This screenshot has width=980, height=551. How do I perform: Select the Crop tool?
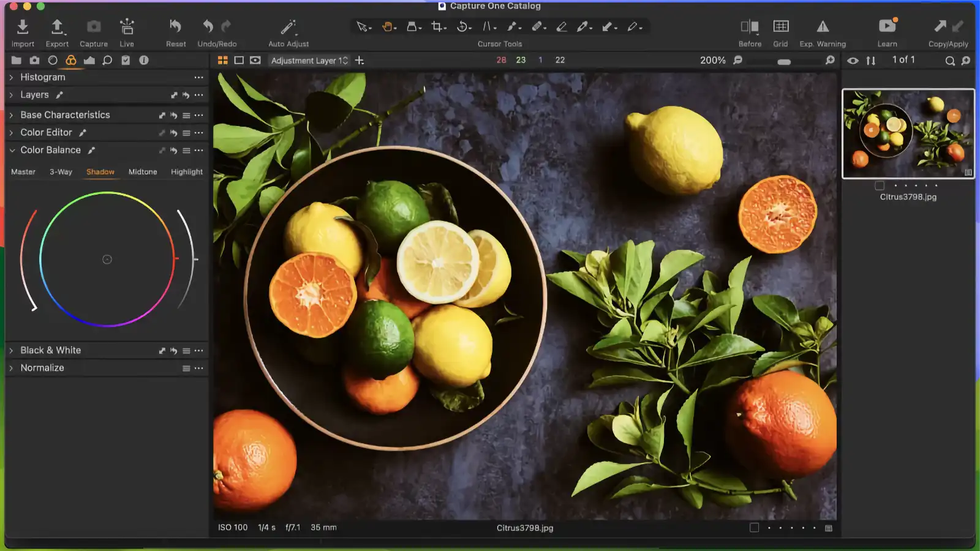436,27
